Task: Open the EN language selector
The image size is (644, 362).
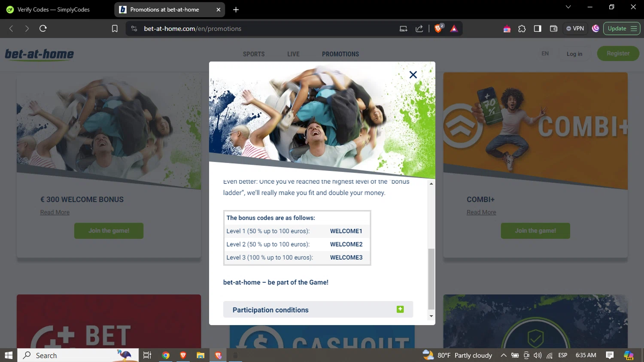Action: (545, 54)
